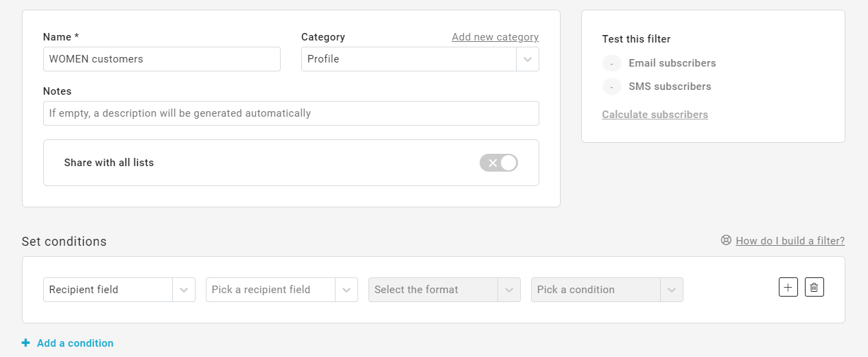Image resolution: width=868 pixels, height=357 pixels.
Task: Click the plus icon in condition row
Action: click(x=788, y=288)
